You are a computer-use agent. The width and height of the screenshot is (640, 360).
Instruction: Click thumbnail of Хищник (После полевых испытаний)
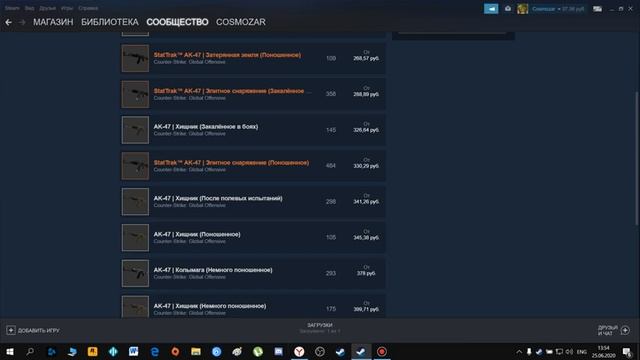pyautogui.click(x=135, y=202)
